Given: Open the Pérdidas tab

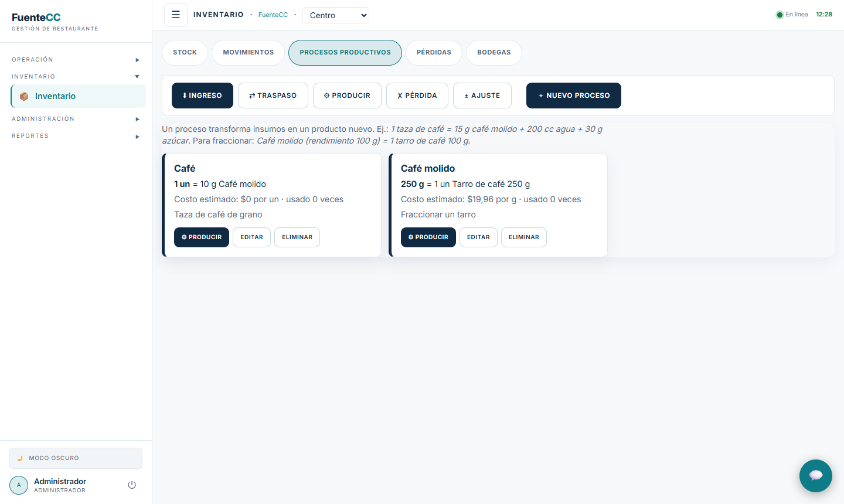Looking at the screenshot, I should point(434,53).
